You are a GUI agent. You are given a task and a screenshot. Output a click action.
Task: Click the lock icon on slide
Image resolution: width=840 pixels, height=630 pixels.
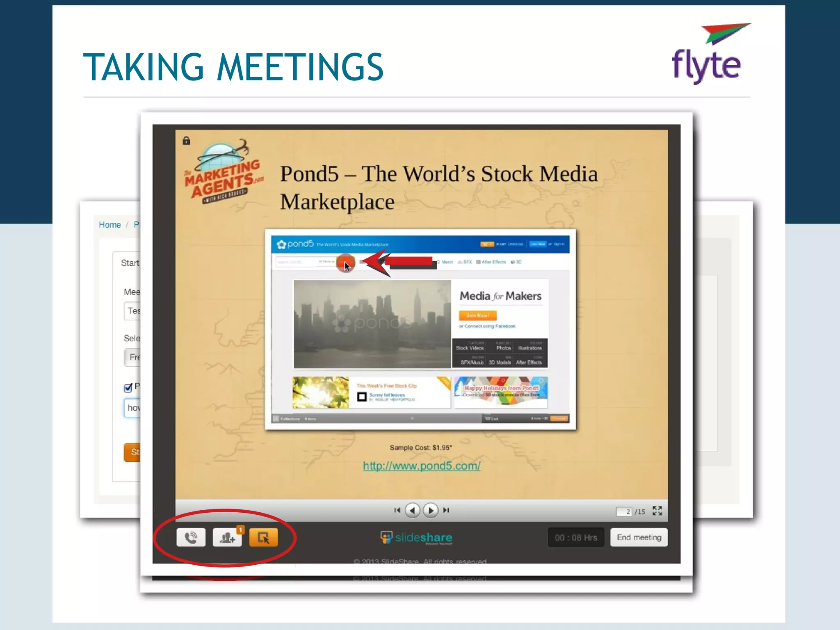click(186, 141)
